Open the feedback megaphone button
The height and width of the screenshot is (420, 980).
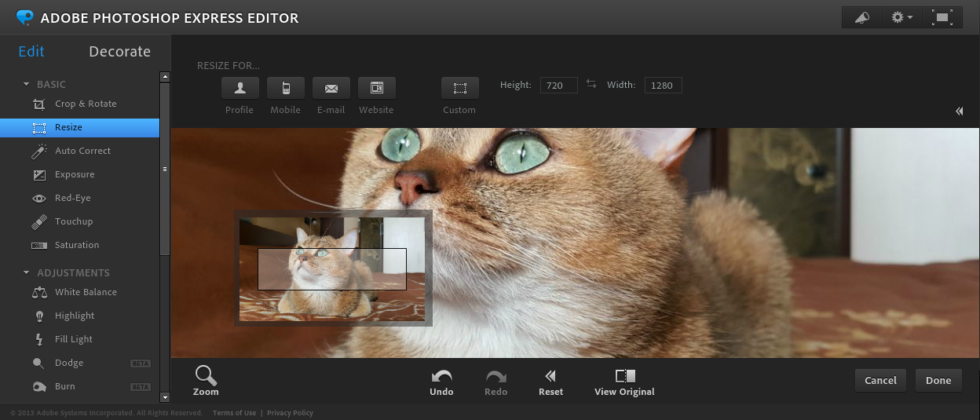(861, 17)
